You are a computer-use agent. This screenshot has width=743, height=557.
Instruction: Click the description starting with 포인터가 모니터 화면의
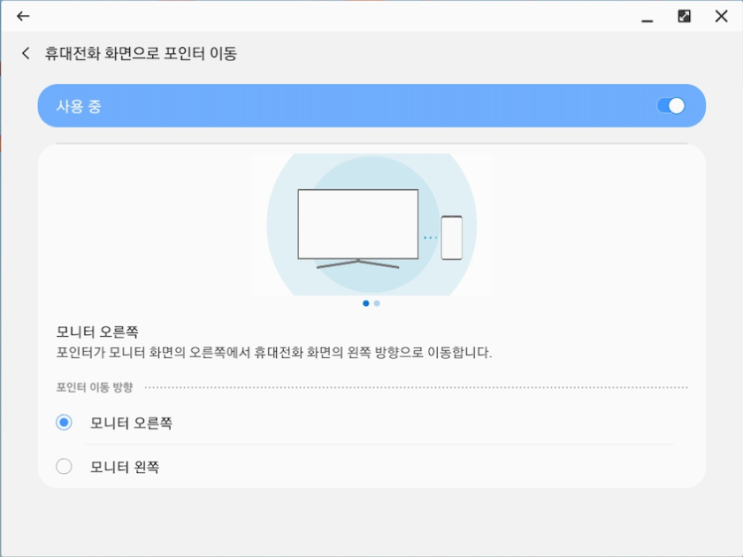(x=274, y=352)
